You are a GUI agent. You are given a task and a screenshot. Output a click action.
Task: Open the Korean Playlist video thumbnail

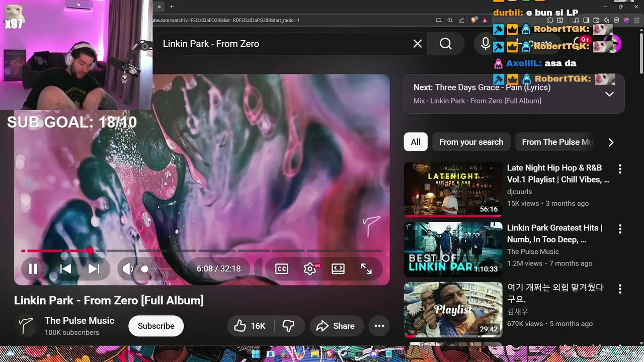click(453, 310)
